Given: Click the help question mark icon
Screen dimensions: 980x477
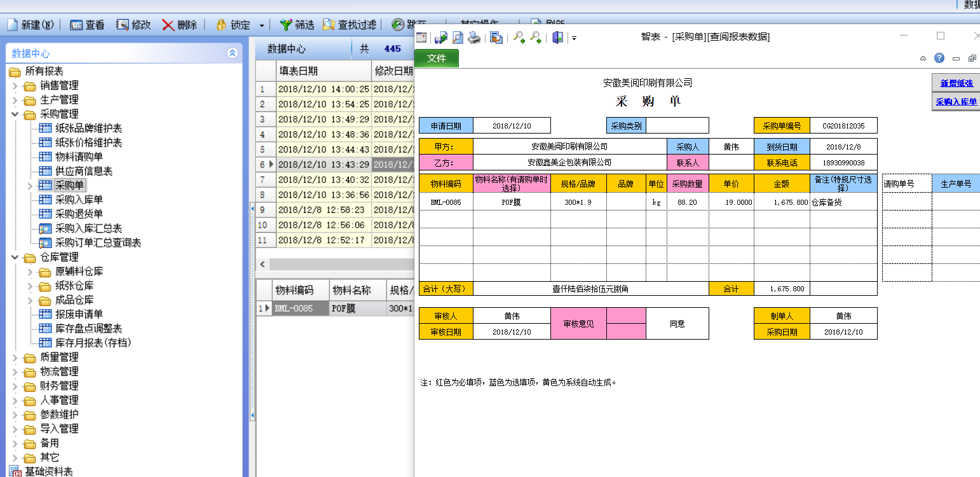Looking at the screenshot, I should tap(939, 58).
